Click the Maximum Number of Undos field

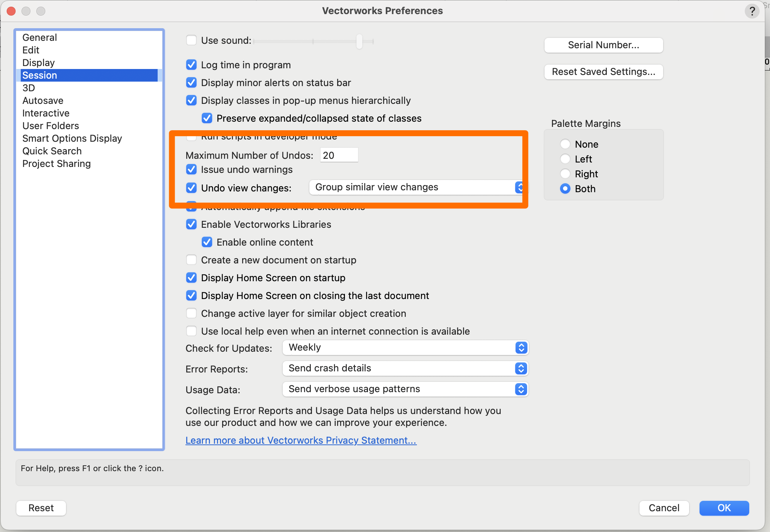click(x=339, y=155)
